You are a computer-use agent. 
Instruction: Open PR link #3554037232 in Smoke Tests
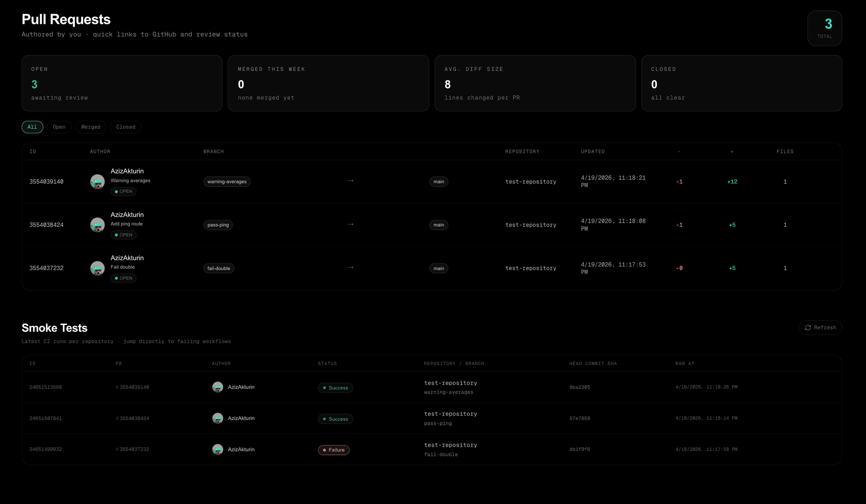pos(133,449)
